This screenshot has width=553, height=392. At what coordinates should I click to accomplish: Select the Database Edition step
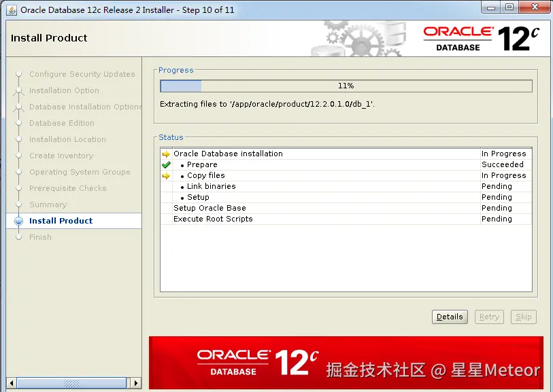click(x=62, y=123)
